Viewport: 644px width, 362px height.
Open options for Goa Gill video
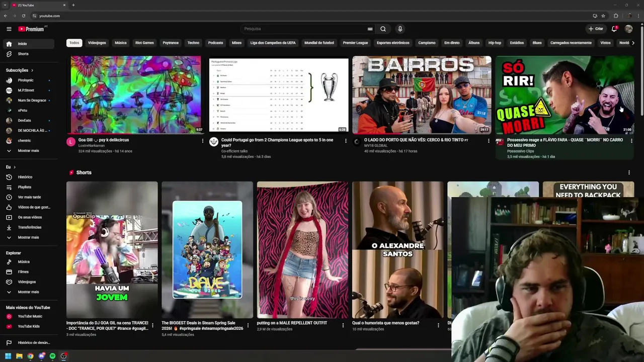203,141
